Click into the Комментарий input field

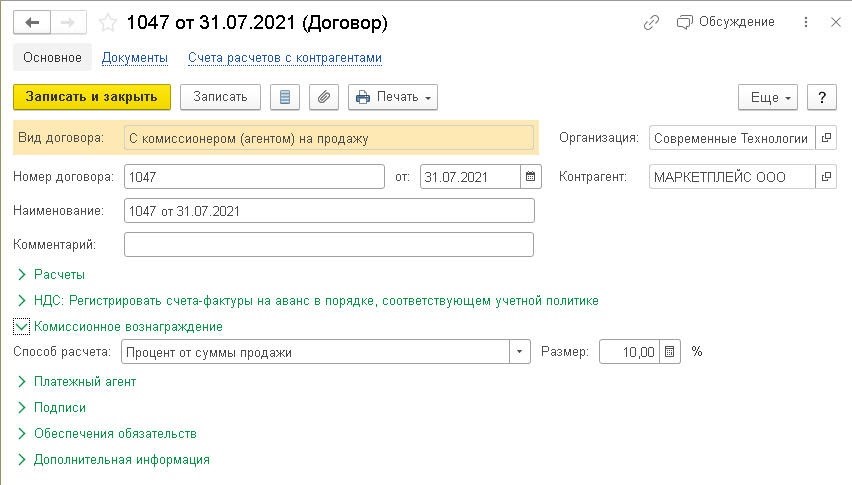point(328,244)
